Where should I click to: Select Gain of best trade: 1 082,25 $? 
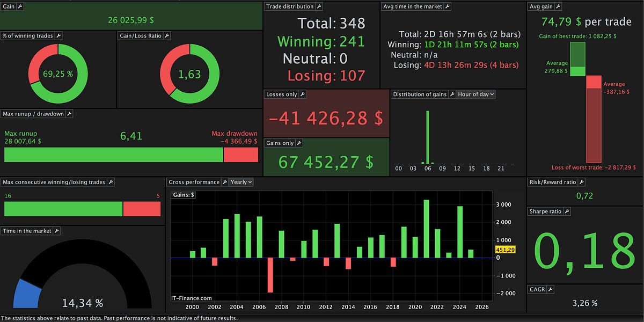(x=577, y=36)
